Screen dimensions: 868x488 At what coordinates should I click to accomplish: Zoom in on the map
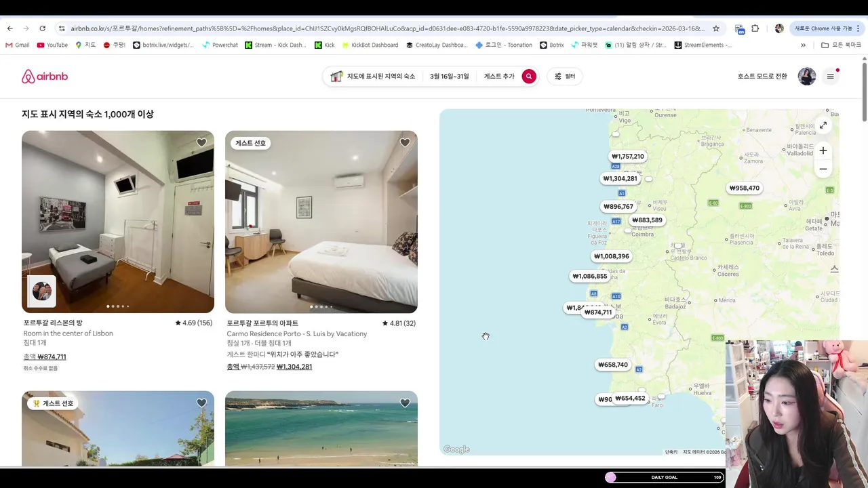(x=823, y=150)
